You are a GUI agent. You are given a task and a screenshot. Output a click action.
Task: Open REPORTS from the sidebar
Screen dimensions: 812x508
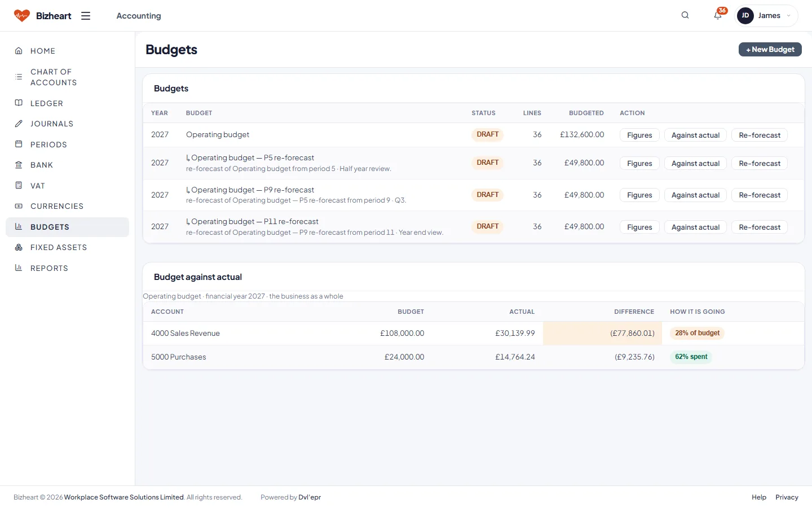[x=67, y=268]
